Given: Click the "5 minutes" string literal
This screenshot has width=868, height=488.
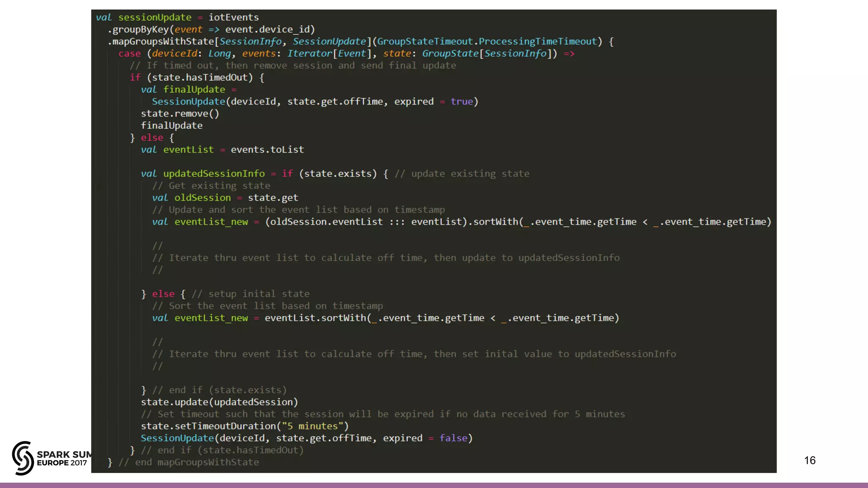Looking at the screenshot, I should [312, 426].
